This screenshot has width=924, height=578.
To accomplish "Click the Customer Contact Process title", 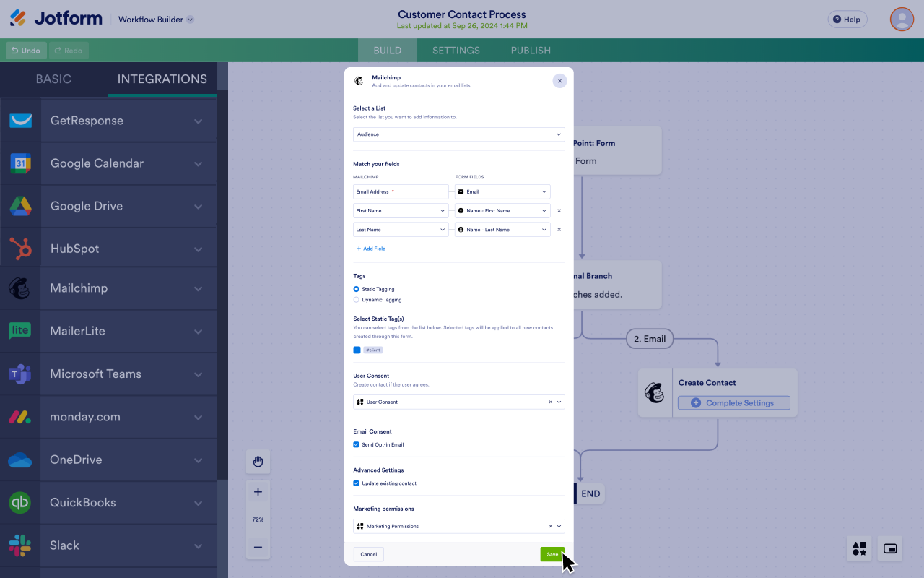I will point(462,14).
